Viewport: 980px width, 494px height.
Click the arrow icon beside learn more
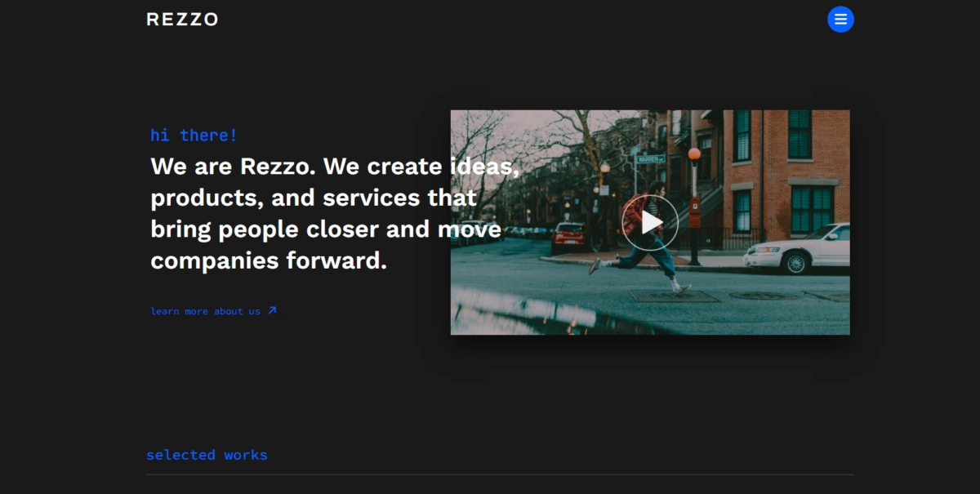pos(273,310)
